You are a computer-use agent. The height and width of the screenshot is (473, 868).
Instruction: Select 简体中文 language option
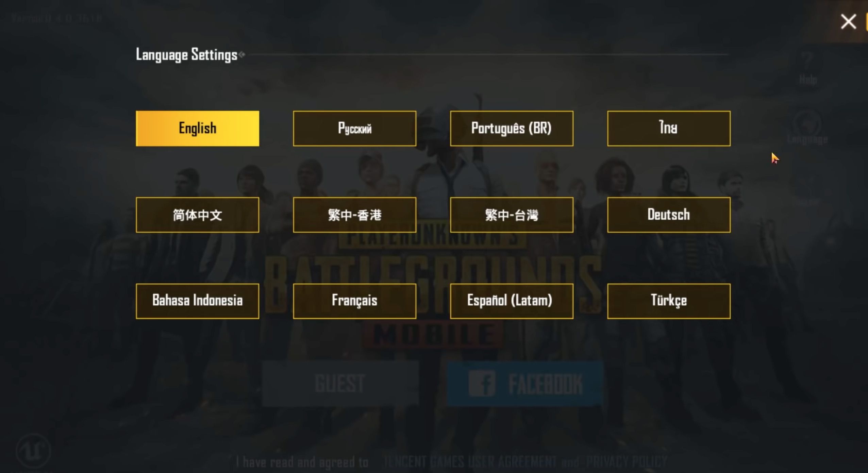[197, 214]
